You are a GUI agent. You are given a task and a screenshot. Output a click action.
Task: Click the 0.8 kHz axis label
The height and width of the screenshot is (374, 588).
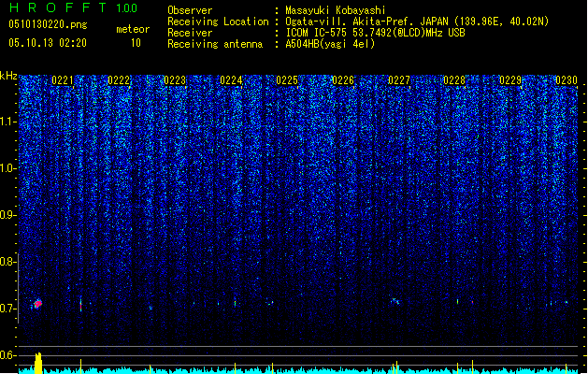click(8, 262)
